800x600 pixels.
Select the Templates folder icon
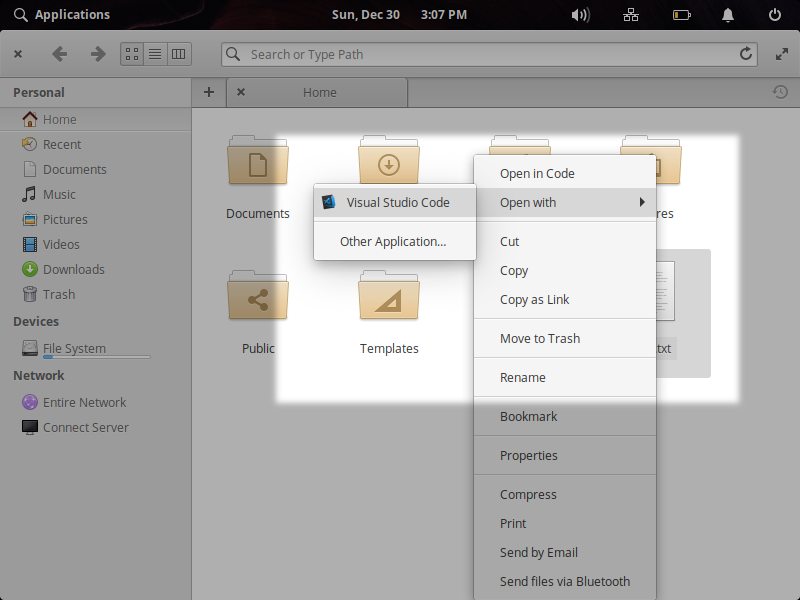coord(389,295)
